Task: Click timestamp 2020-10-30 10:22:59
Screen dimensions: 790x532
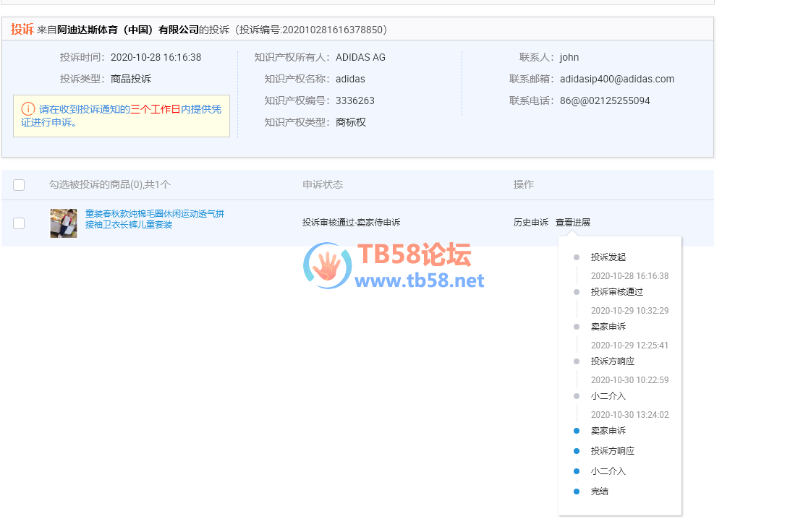Action: [x=630, y=380]
